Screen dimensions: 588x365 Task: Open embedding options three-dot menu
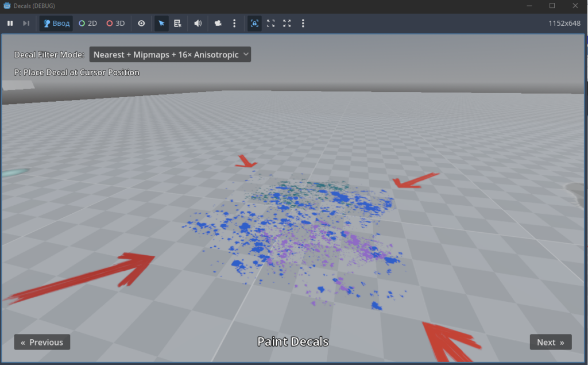303,24
